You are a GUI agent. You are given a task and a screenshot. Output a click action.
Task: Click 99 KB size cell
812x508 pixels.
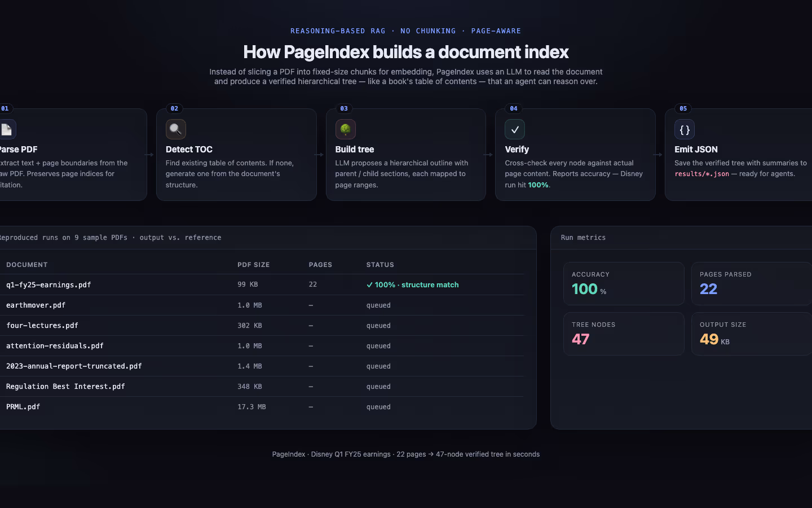pyautogui.click(x=248, y=284)
